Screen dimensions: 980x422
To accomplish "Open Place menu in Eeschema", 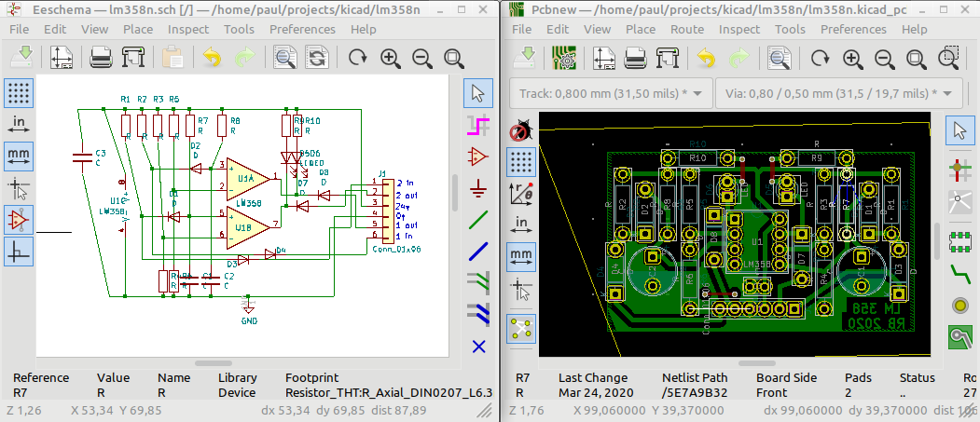I will point(138,29).
